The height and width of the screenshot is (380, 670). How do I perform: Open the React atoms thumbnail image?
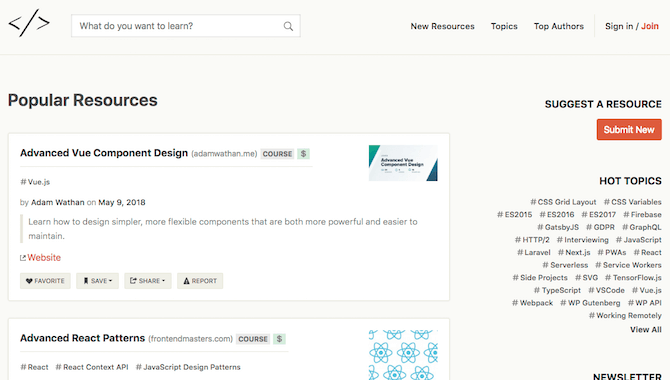coord(403,355)
